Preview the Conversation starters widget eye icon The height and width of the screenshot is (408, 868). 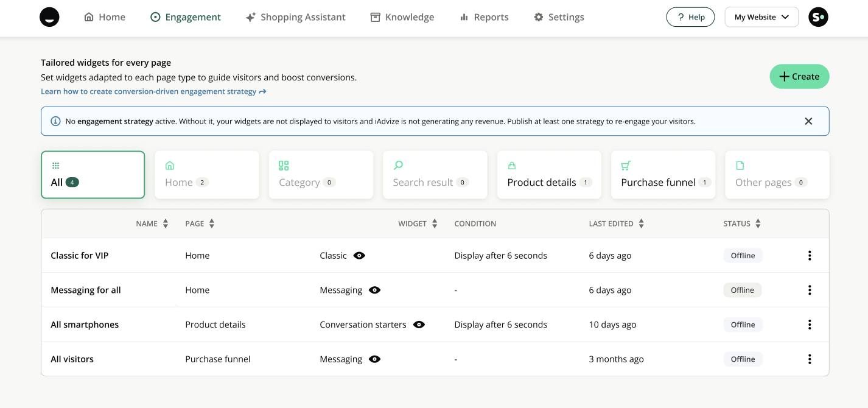(x=419, y=325)
